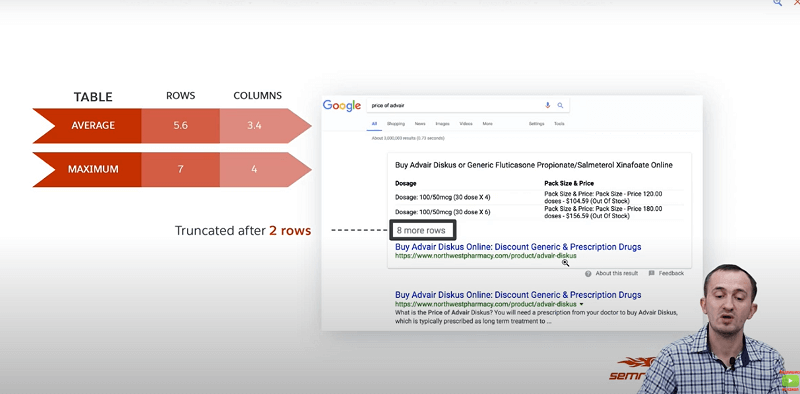Click the price cell containing $104.59
The width and height of the screenshot is (800, 394).
pyautogui.click(x=603, y=198)
